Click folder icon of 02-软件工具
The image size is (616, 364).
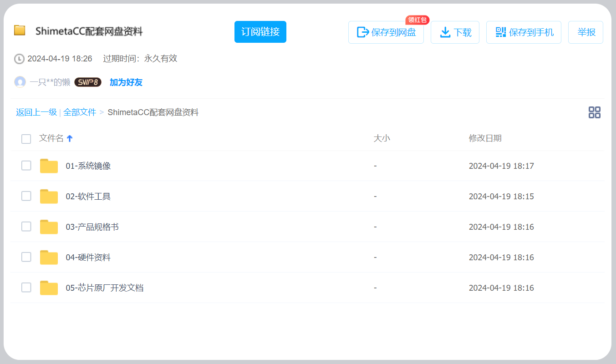click(x=49, y=197)
